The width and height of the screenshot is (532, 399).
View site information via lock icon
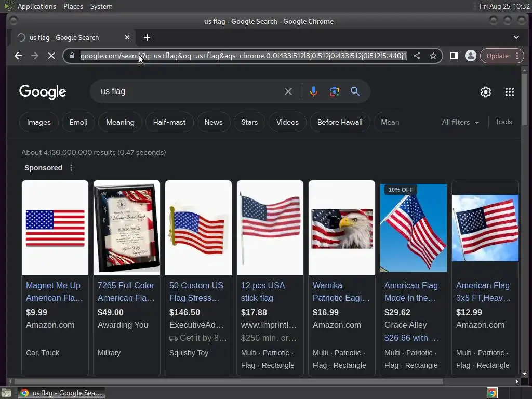[72, 56]
